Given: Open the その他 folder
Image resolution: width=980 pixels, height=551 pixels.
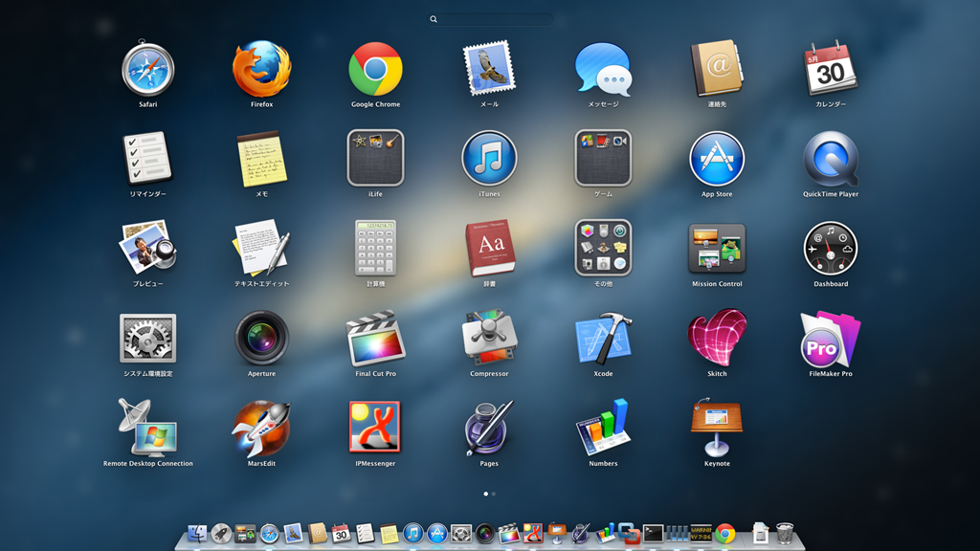Looking at the screenshot, I should pos(603,248).
